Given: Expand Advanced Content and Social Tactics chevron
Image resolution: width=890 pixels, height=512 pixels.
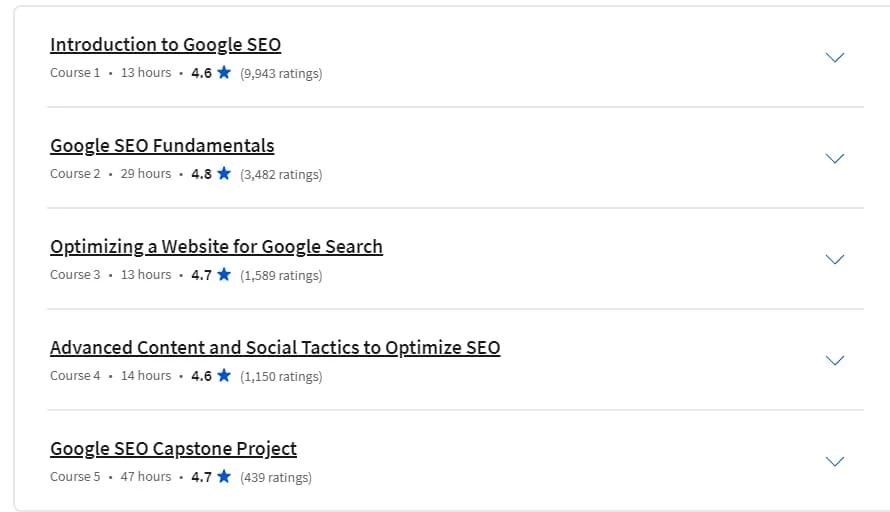Looking at the screenshot, I should click(x=834, y=360).
